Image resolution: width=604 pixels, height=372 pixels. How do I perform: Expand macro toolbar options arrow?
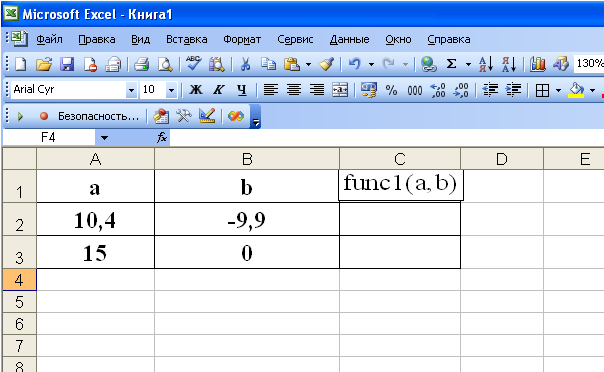(x=255, y=116)
